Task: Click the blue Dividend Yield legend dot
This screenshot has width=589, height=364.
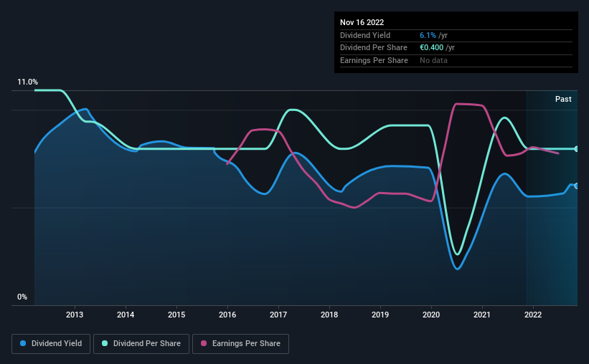Action: pos(23,343)
